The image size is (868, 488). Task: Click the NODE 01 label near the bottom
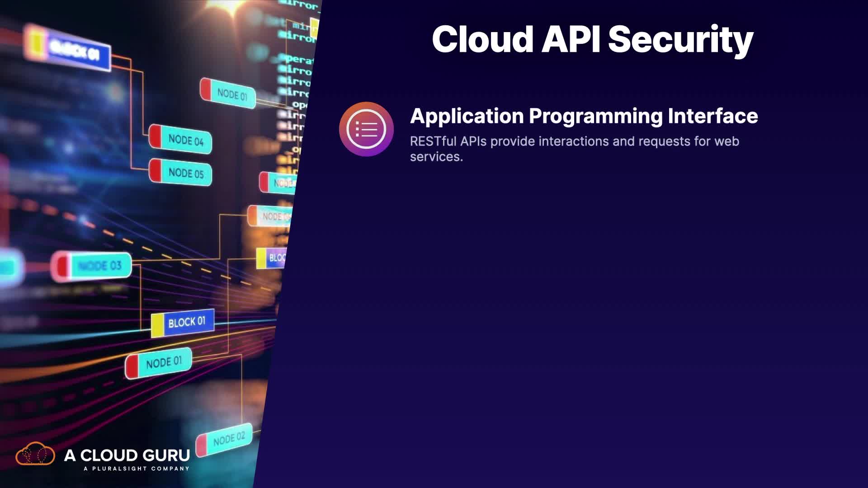point(164,362)
